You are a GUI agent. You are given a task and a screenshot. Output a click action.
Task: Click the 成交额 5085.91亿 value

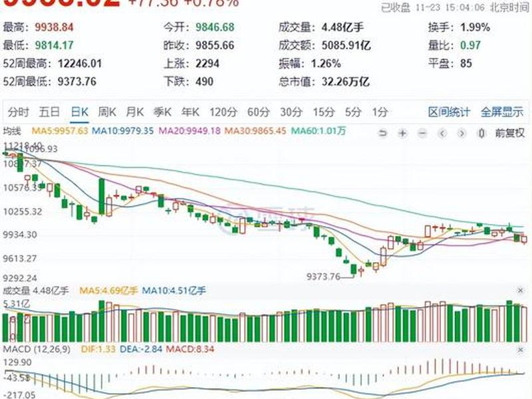pos(346,45)
